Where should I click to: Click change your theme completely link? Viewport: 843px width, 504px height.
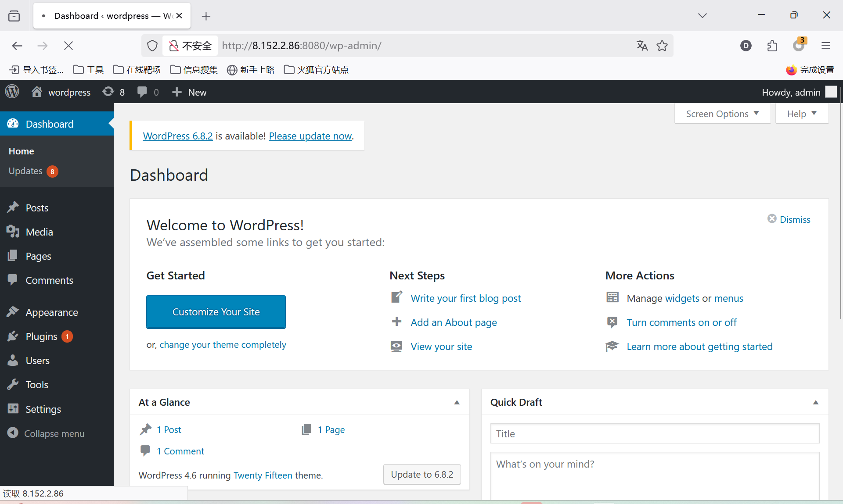223,345
